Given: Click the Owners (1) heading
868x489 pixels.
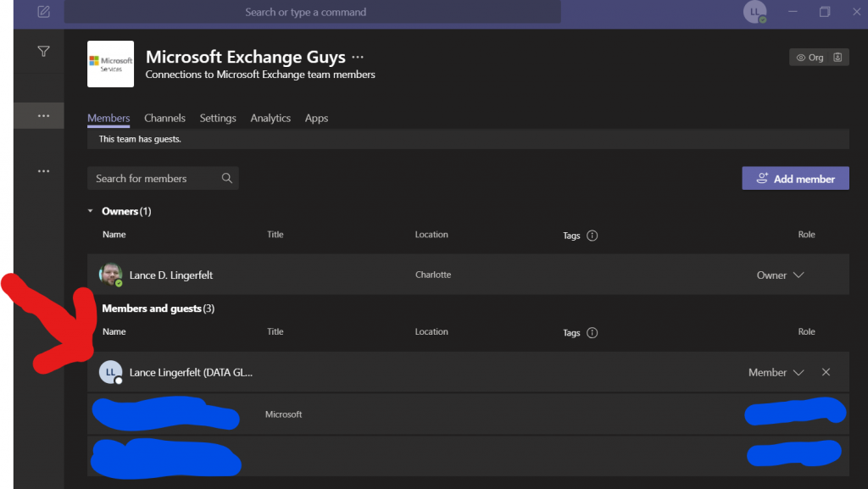Looking at the screenshot, I should coord(126,211).
